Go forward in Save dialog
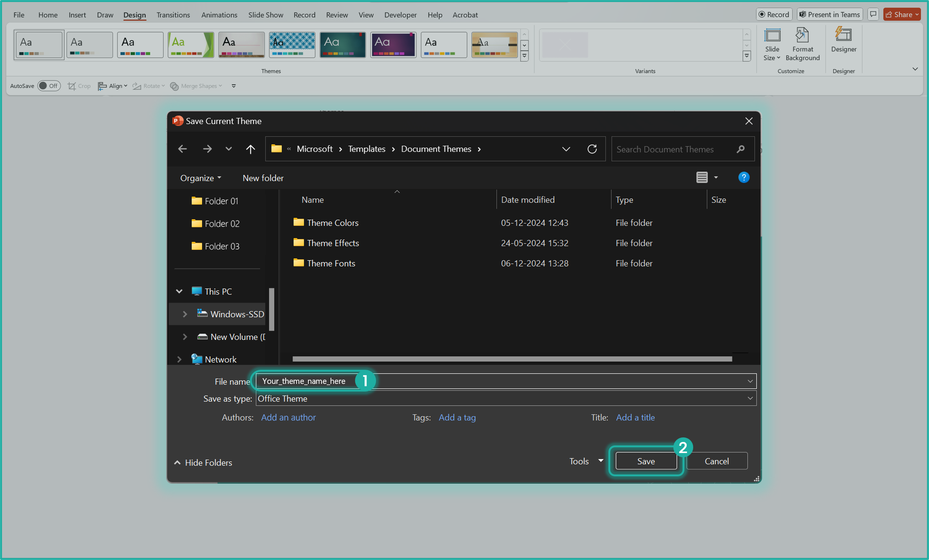Screen dimensions: 929x560 208,149
